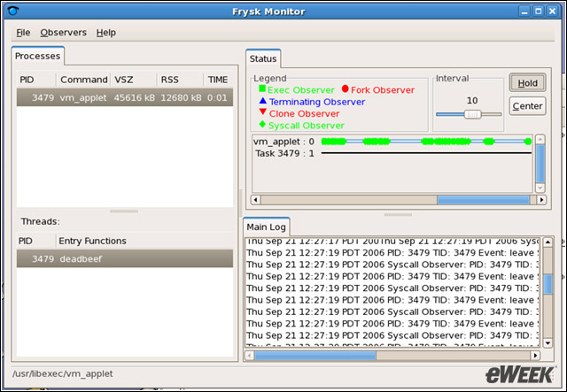Sort processes by Command column header

pos(84,80)
